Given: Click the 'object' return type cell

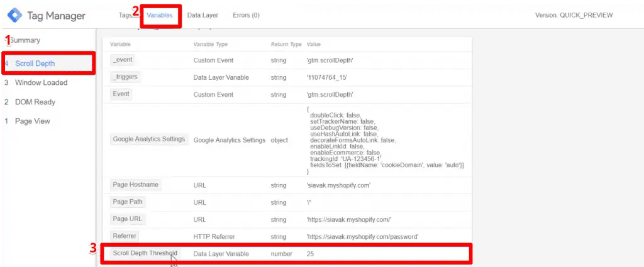Looking at the screenshot, I should (279, 140).
